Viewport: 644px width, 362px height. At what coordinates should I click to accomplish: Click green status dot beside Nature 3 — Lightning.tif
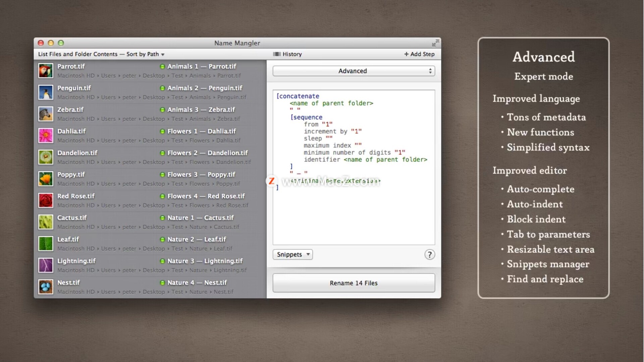click(x=162, y=261)
